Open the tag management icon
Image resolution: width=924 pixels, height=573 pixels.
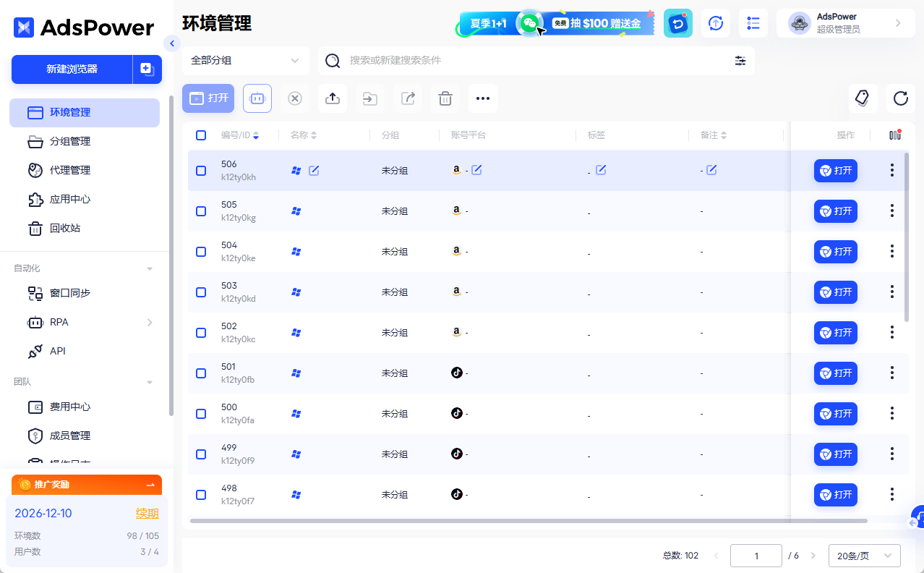tap(863, 98)
